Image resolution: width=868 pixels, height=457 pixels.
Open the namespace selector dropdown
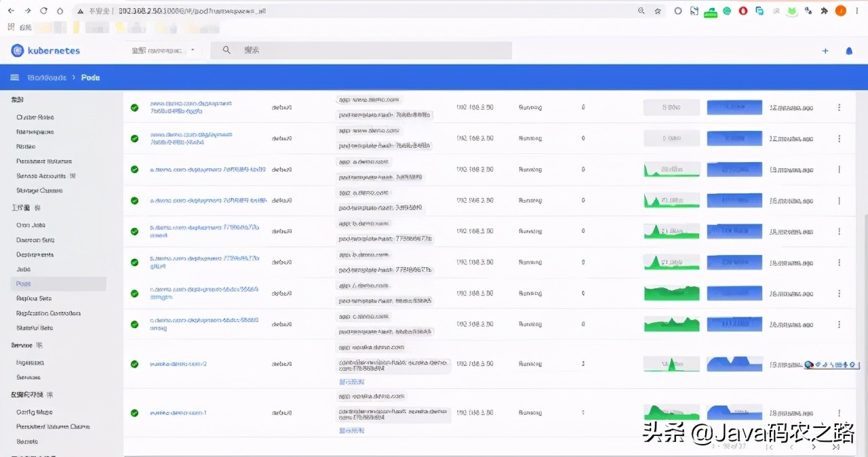pos(163,51)
